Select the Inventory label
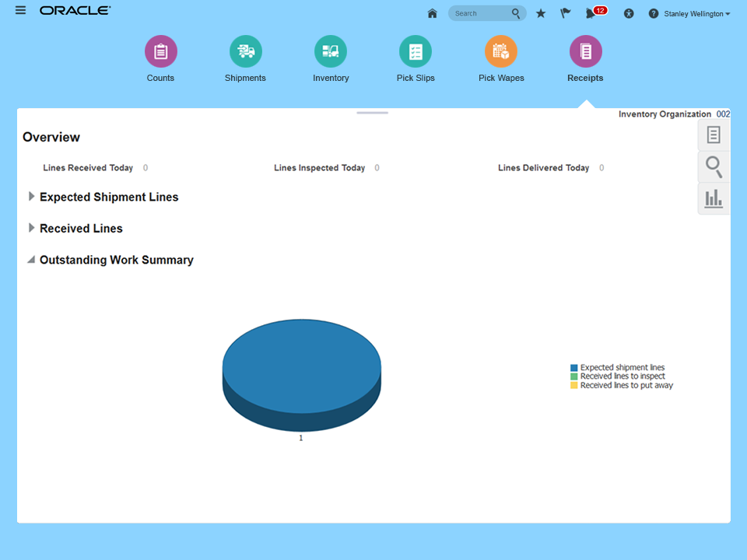 (x=331, y=78)
